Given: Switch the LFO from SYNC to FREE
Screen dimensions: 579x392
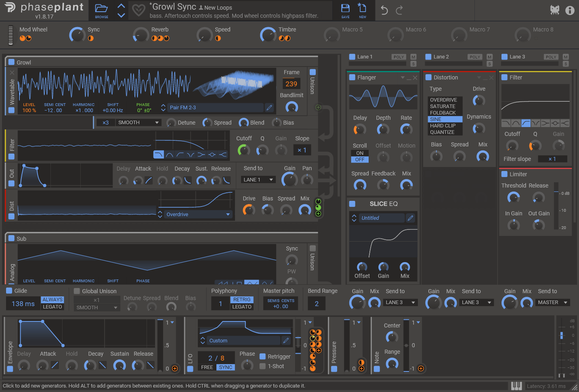Looking at the screenshot, I should (x=207, y=367).
